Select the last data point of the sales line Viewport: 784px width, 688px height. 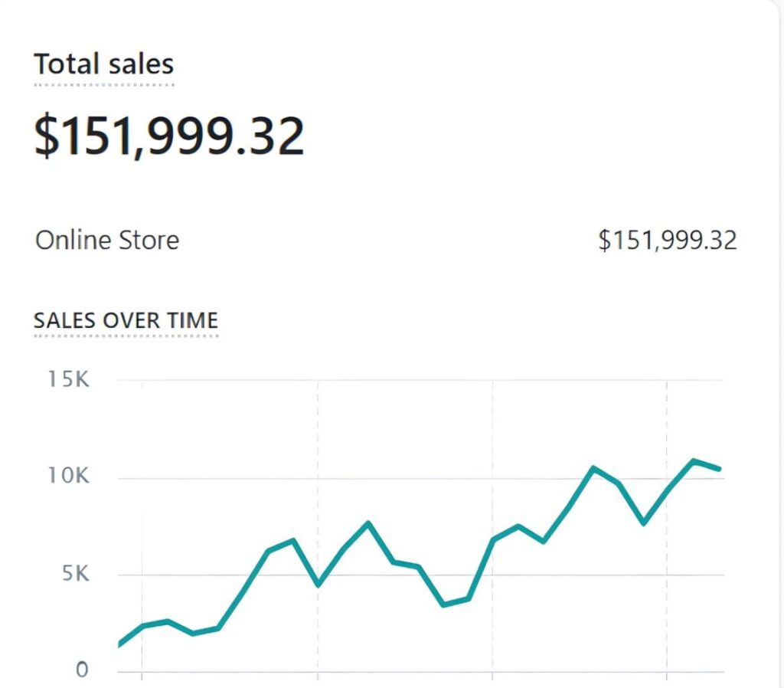pos(719,469)
